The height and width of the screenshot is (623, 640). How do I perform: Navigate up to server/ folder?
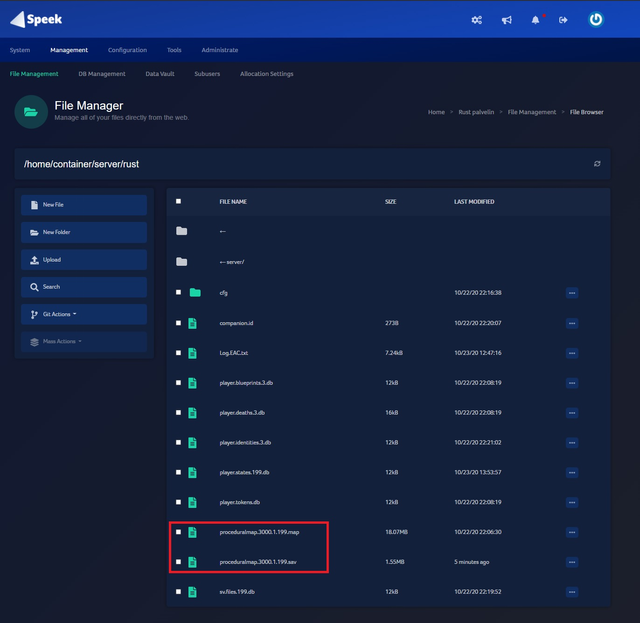point(232,262)
